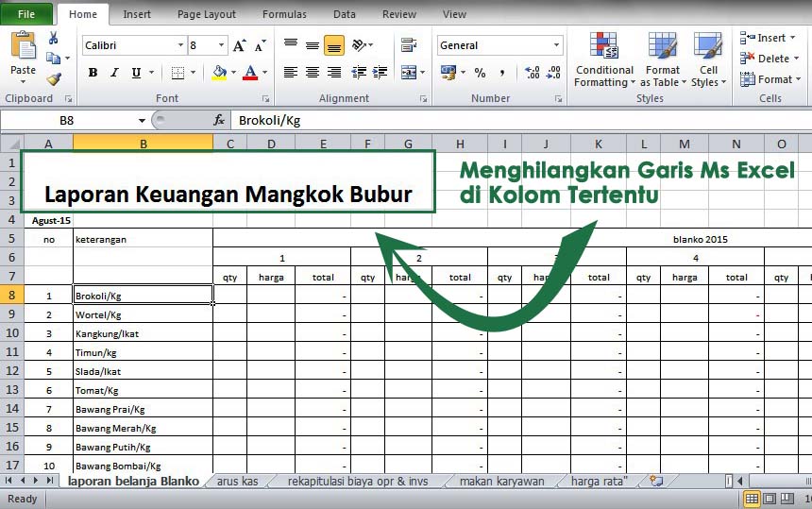
Task: Open the Font Color arrow
Action: coord(264,73)
